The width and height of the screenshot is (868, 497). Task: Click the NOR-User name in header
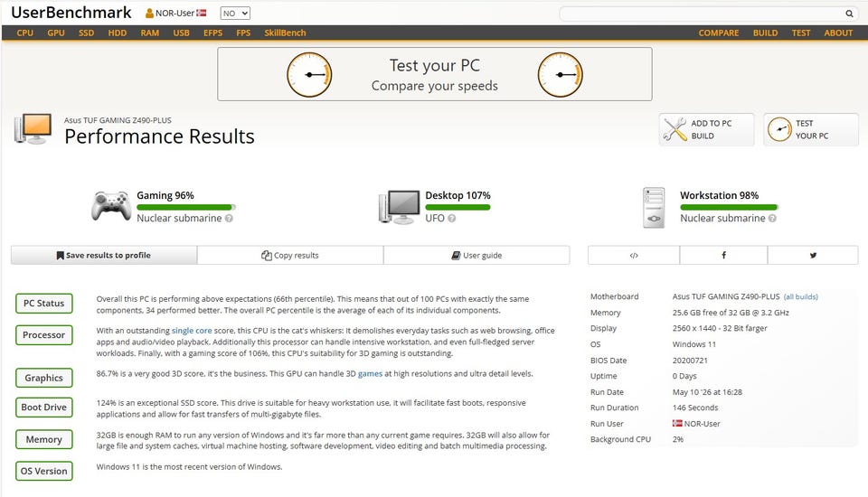tap(175, 14)
